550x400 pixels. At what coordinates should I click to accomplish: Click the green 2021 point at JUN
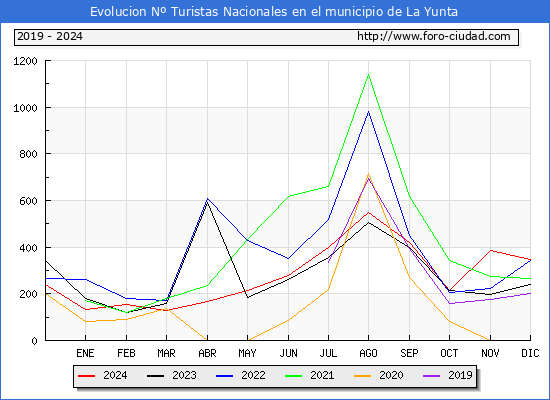click(288, 196)
